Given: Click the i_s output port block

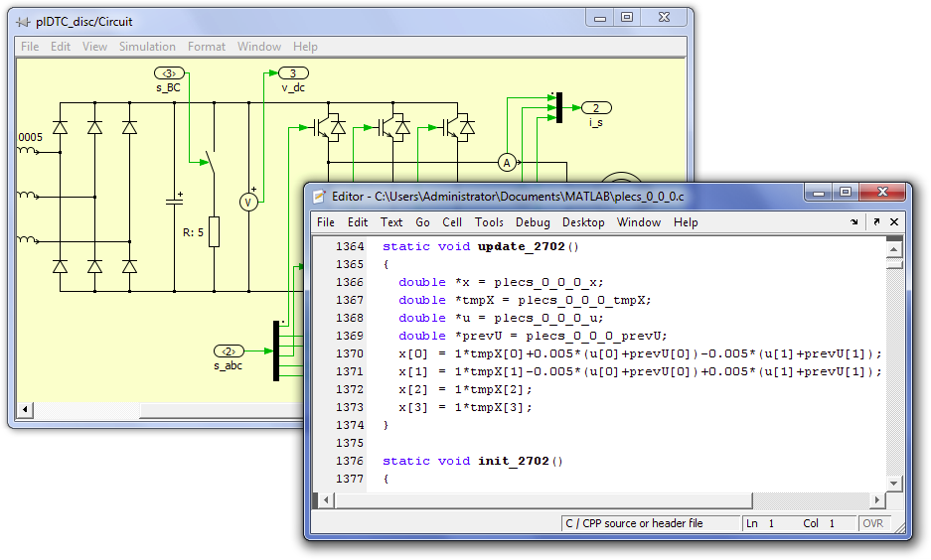Looking at the screenshot, I should point(595,107).
